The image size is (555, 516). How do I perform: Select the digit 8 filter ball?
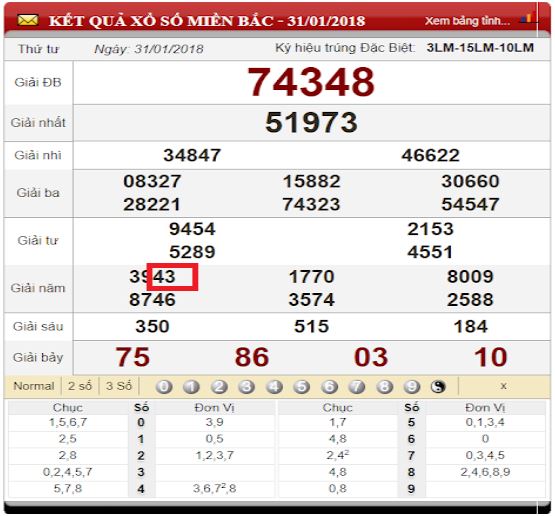point(384,386)
